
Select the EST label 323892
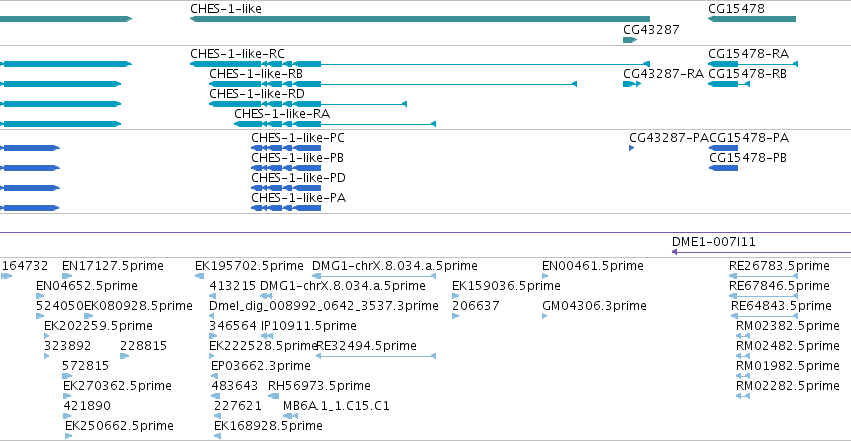[x=67, y=346]
